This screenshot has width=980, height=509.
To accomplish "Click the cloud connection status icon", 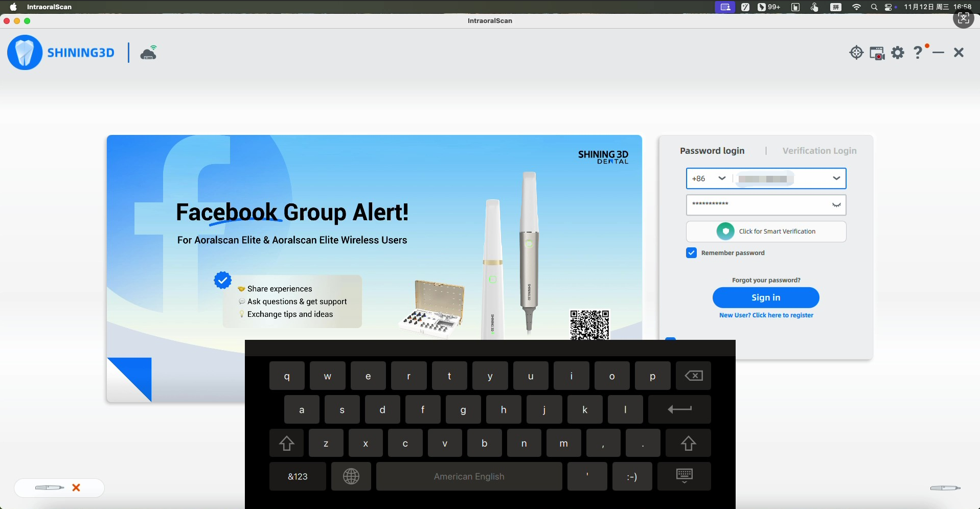I will click(149, 53).
